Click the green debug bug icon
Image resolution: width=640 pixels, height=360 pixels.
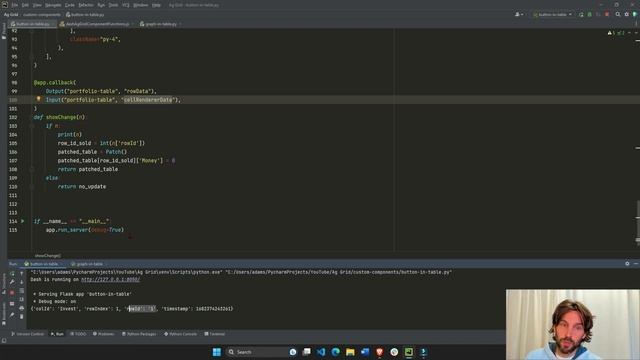pyautogui.click(x=589, y=14)
